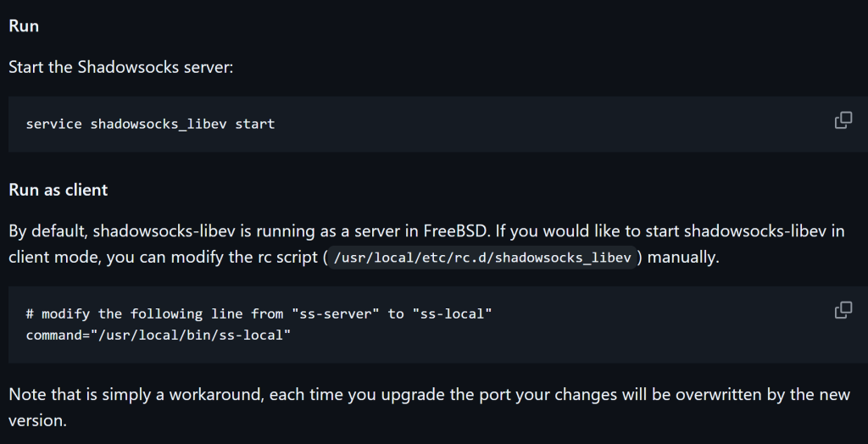Click the inline rc.d script path code

coord(481,258)
